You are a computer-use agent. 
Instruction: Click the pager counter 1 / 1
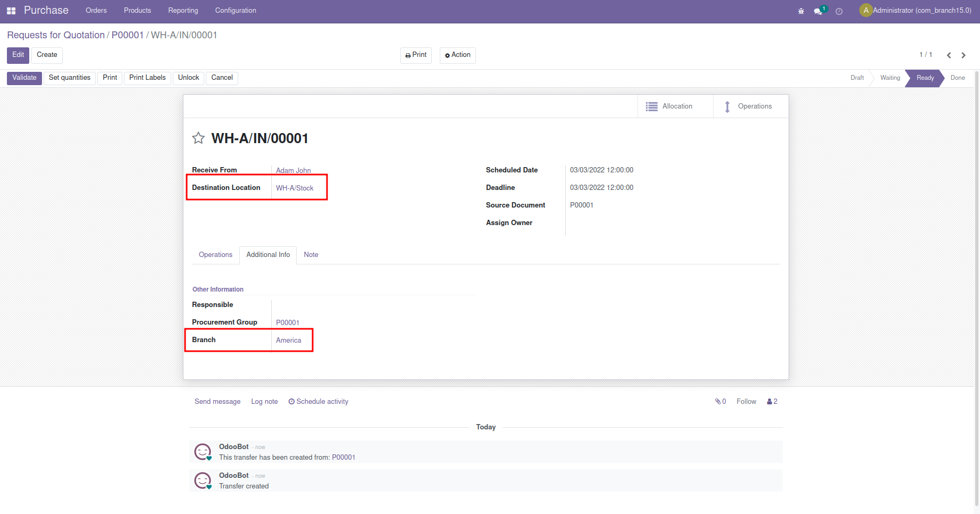coord(926,55)
